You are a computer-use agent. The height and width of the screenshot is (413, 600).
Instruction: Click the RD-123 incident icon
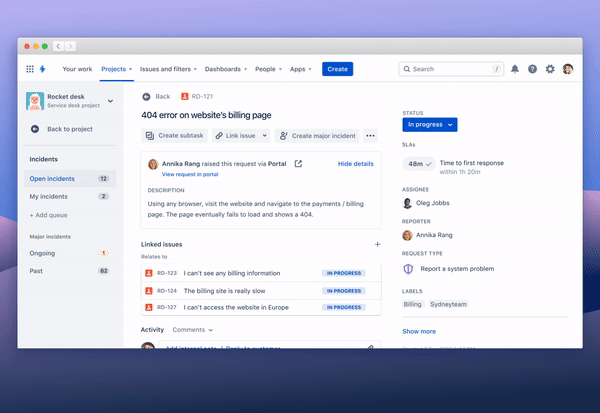point(149,273)
